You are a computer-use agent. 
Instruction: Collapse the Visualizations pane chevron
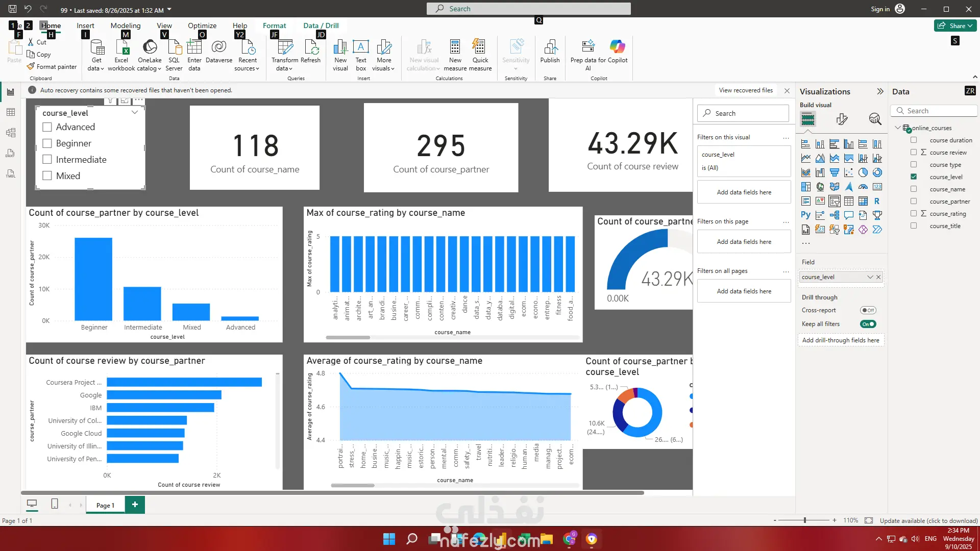[x=880, y=92]
